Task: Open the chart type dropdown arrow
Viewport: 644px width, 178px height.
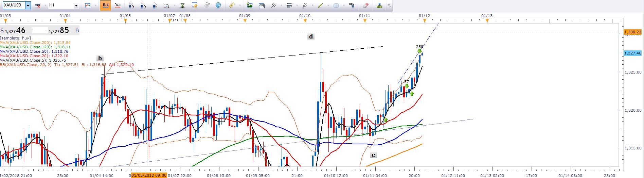Action: click(x=95, y=5)
